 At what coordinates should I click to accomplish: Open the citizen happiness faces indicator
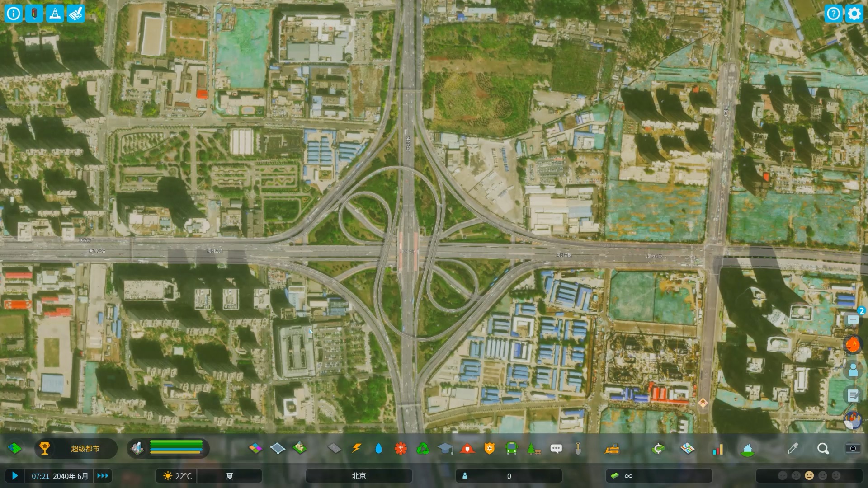tap(809, 476)
